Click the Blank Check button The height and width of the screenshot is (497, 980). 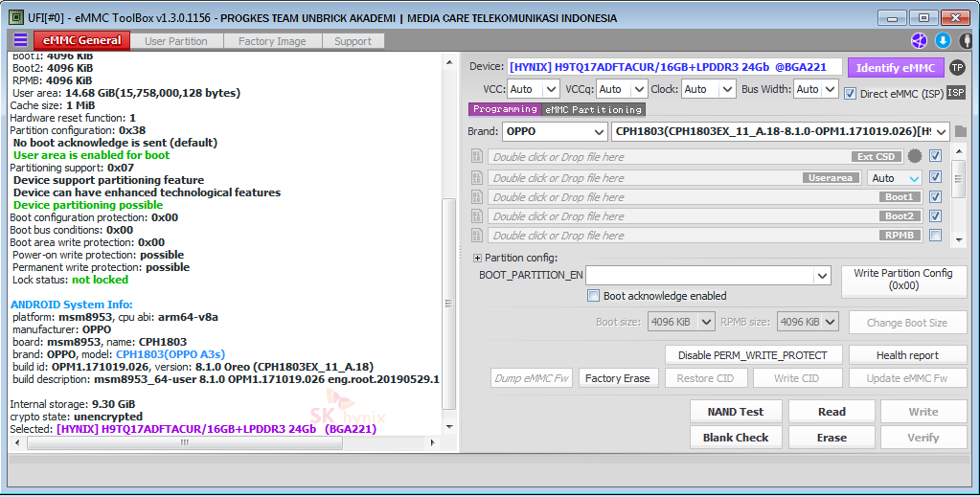tap(736, 438)
